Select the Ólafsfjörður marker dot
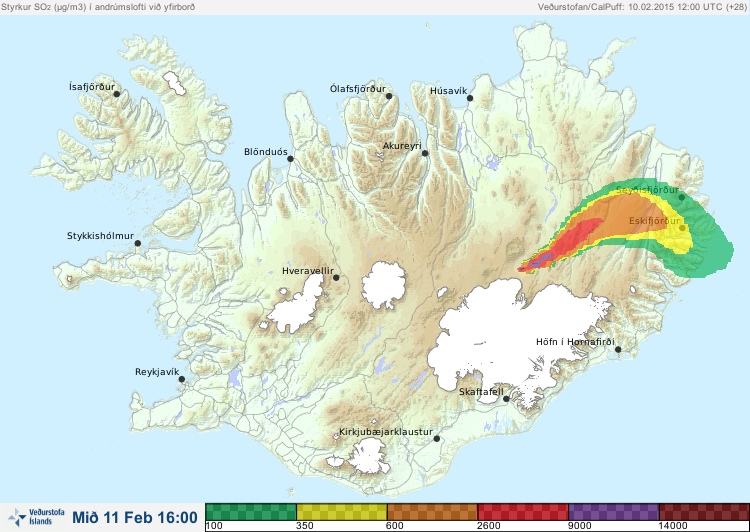 pos(389,96)
